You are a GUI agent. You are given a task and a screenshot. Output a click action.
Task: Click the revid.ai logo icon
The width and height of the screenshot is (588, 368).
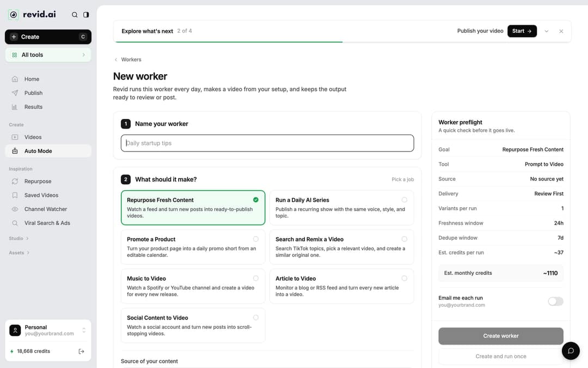(14, 15)
